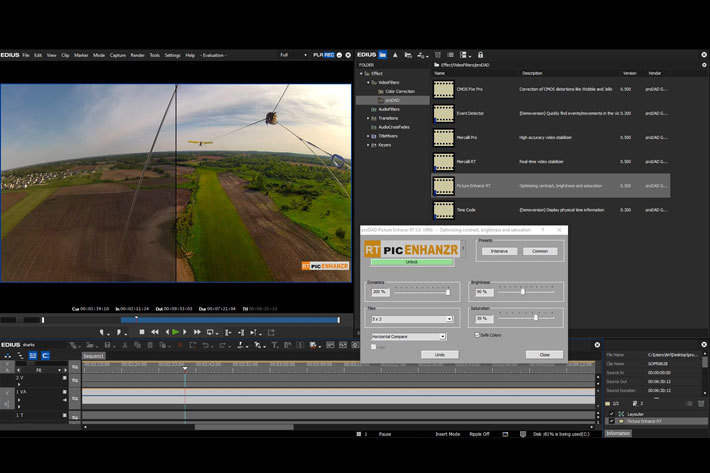Click the undo arrow in timeline toolbar

click(x=206, y=345)
